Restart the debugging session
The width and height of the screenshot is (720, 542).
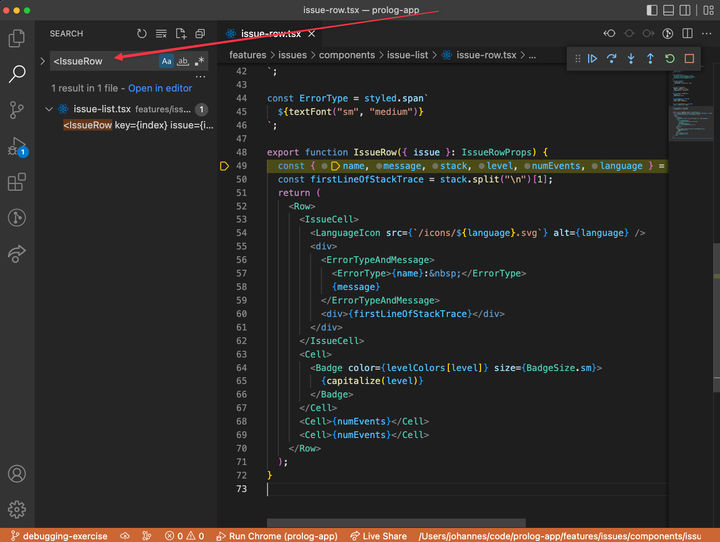[669, 59]
